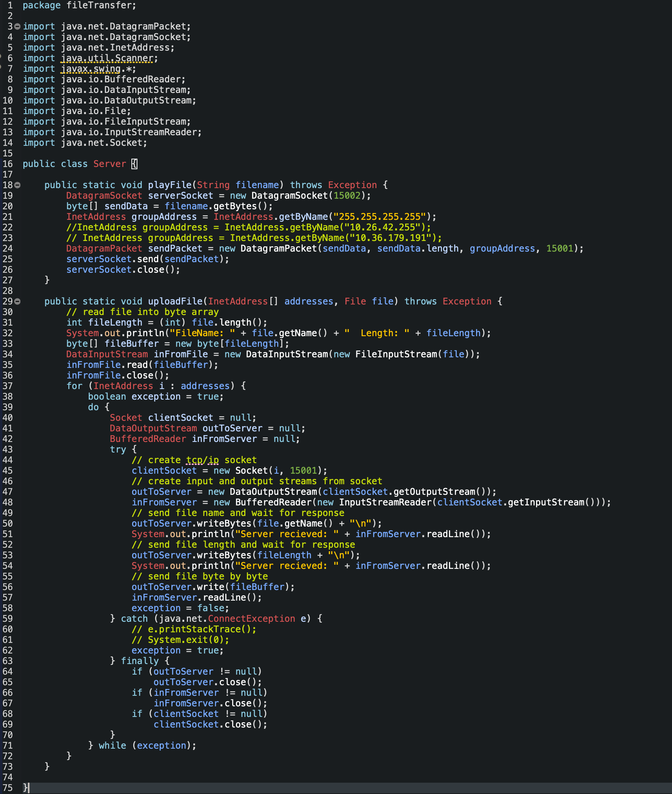Click 'ConnectException' on line 59
Screen dimensions: 672x794
[251, 619]
